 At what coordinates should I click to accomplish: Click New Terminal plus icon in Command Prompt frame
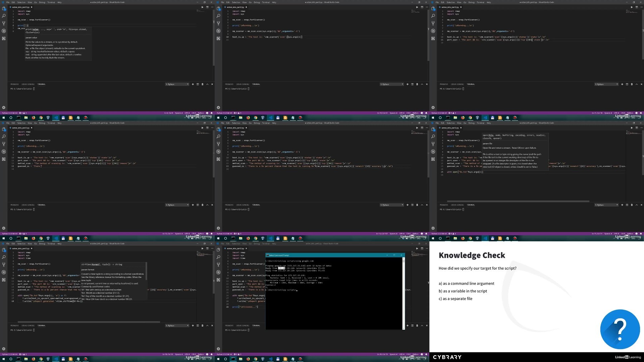tap(408, 325)
